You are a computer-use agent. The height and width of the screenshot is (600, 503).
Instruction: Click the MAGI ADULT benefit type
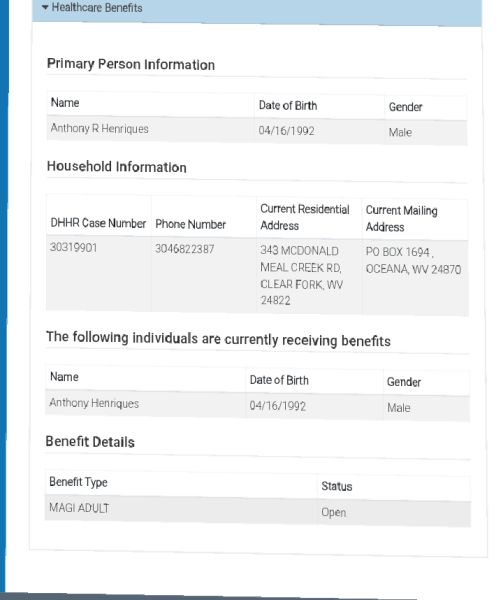tap(79, 508)
